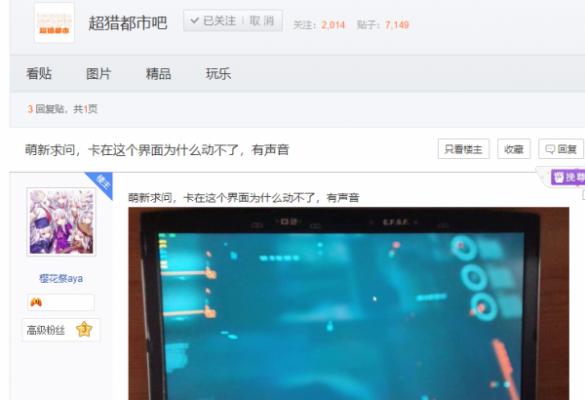The height and width of the screenshot is (400, 585).
Task: Open the posted laptop screen photo
Action: [x=348, y=303]
